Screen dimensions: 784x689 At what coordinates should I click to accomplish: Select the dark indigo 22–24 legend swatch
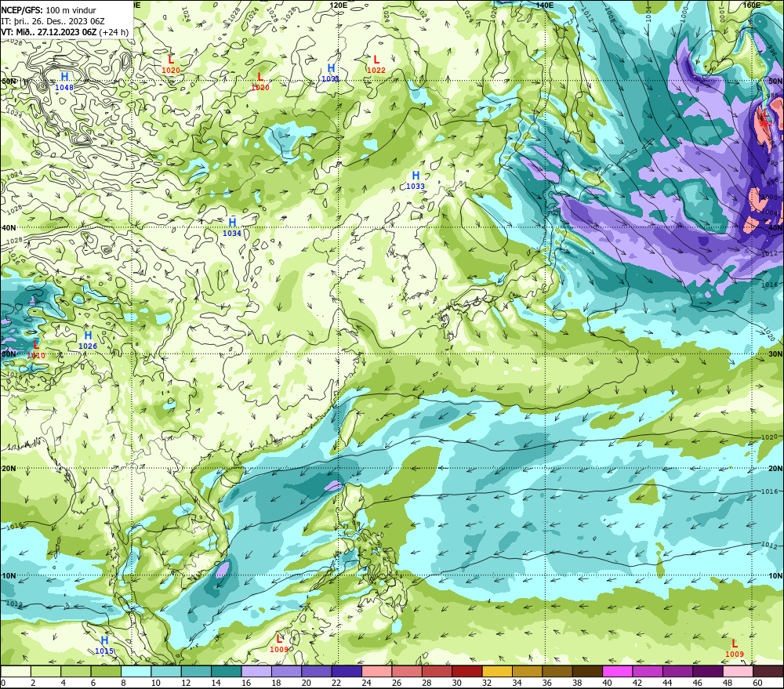coord(347,671)
